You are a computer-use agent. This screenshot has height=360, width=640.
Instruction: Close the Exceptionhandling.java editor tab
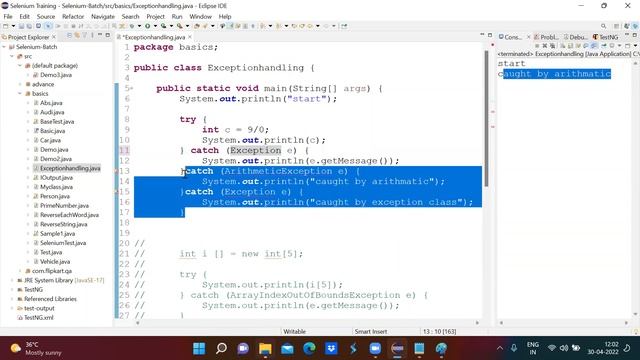[190, 37]
